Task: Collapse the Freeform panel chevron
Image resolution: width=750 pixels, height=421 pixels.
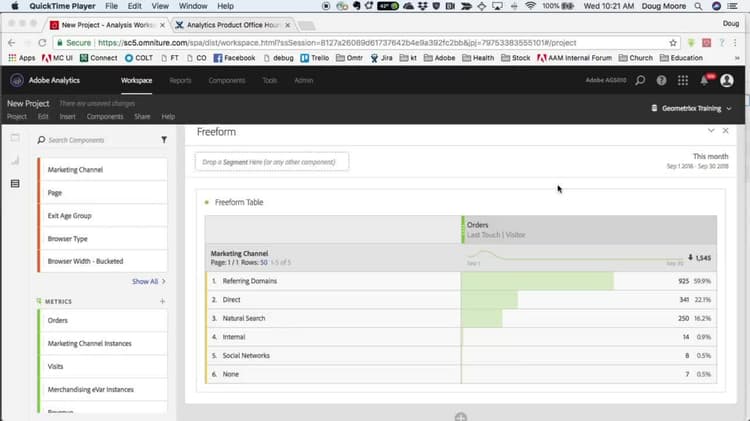Action: click(711, 131)
